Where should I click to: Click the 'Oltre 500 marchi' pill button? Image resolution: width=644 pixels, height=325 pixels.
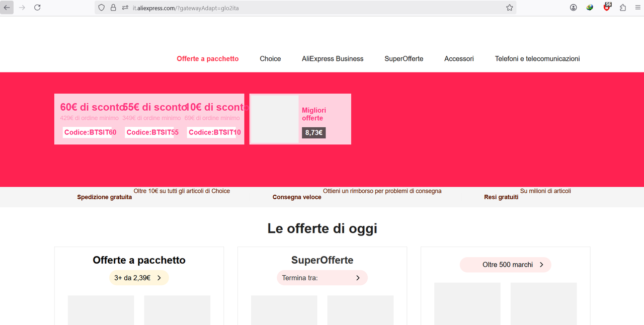[505, 265]
